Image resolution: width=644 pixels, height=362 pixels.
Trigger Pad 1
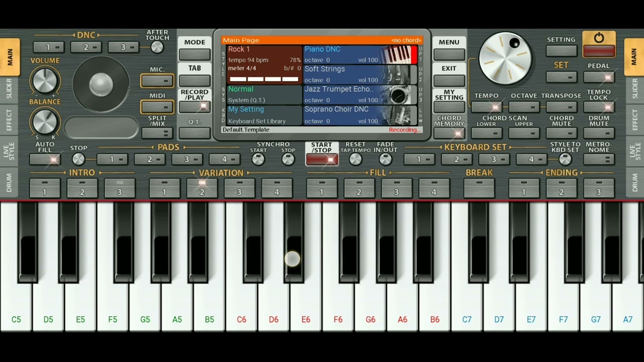coord(112,159)
